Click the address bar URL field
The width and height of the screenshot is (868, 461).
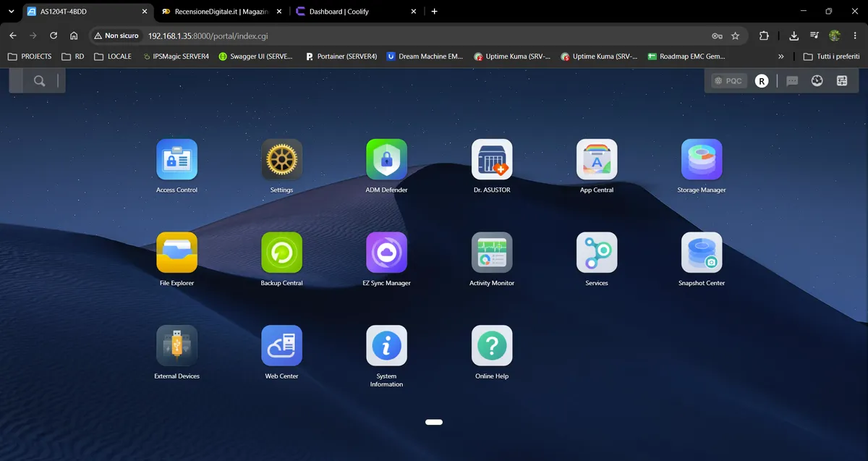pyautogui.click(x=418, y=35)
